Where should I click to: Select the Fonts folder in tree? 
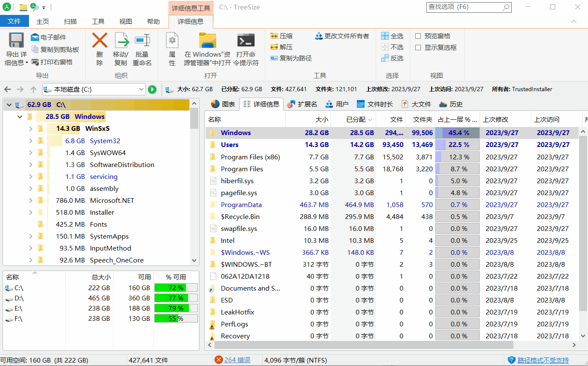[98, 224]
